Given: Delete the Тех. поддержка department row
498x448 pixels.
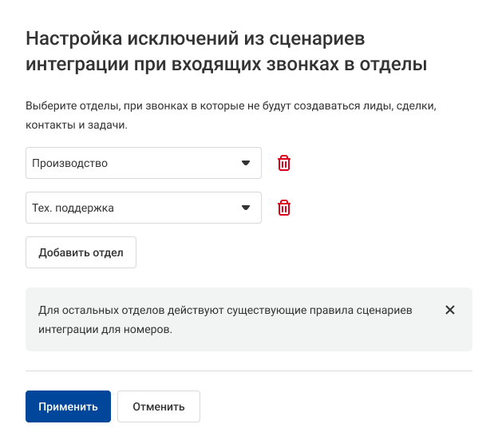Looking at the screenshot, I should coord(284,208).
